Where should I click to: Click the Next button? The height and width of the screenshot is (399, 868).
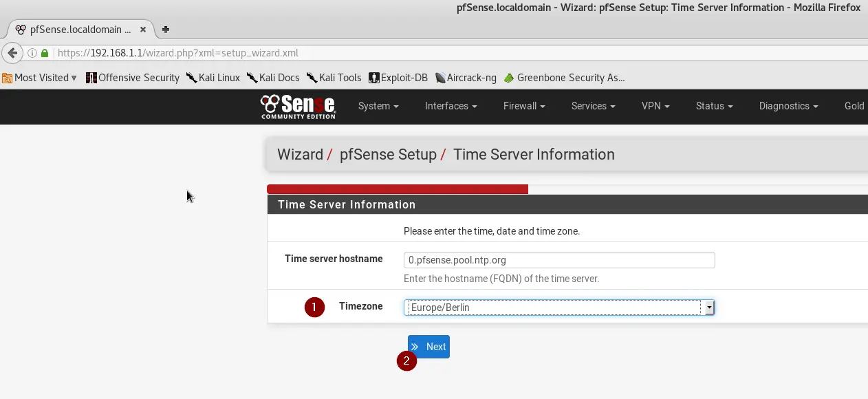point(428,347)
